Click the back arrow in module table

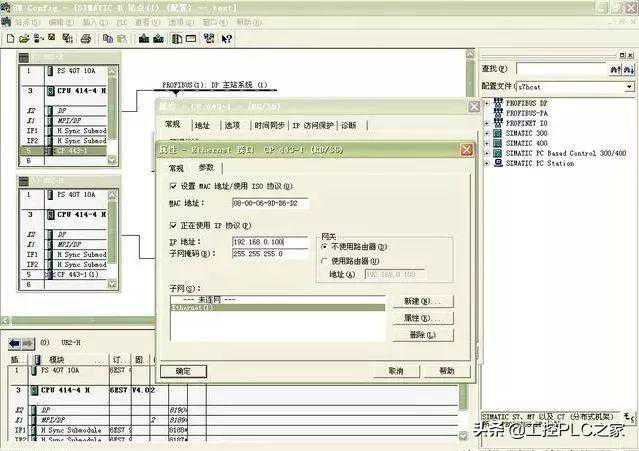pyautogui.click(x=15, y=343)
